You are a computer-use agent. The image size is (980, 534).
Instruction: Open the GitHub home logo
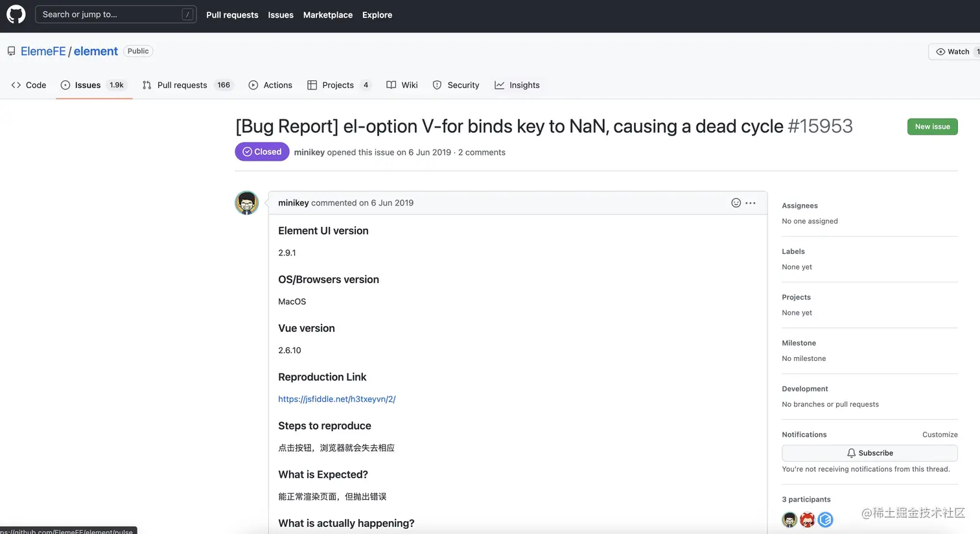tap(16, 14)
